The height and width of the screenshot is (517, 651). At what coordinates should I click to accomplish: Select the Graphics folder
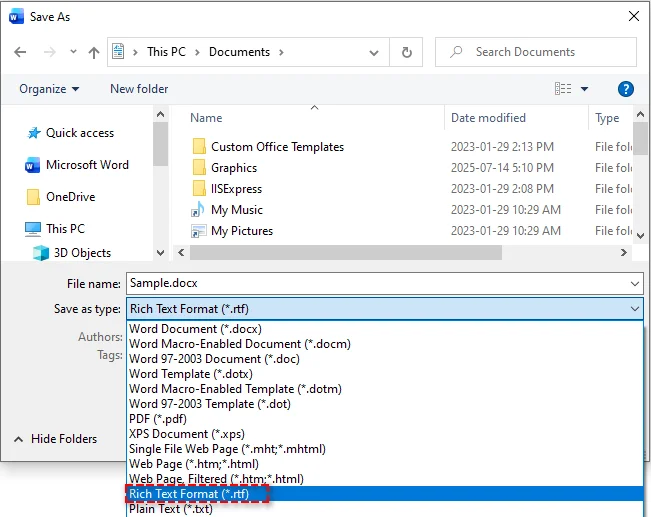coord(234,168)
